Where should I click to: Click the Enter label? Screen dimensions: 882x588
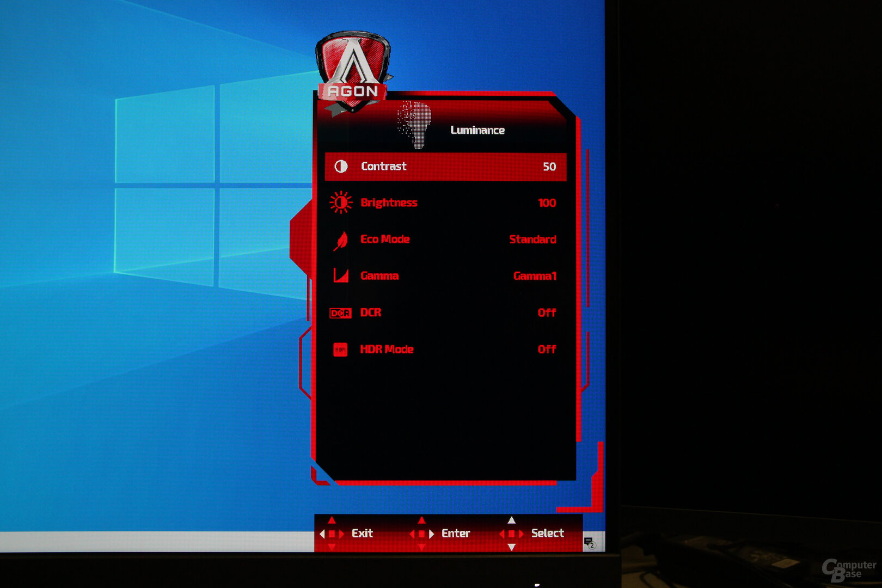pyautogui.click(x=456, y=534)
